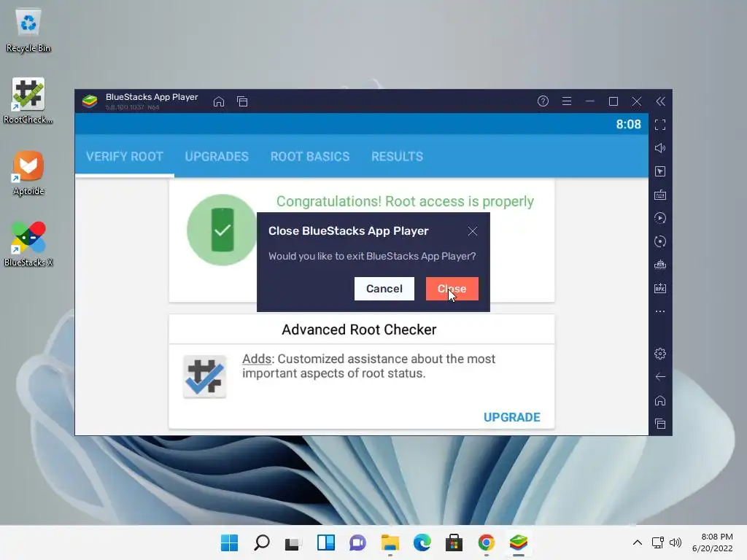Open the BlueStacks help question mark icon
Image resolution: width=747 pixels, height=560 pixels.
coord(543,101)
